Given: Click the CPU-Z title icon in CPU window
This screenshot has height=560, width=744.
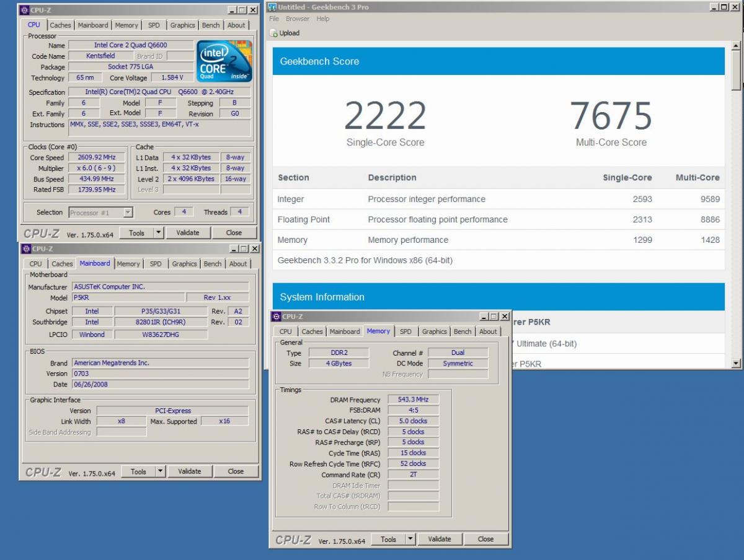Looking at the screenshot, I should [25, 10].
